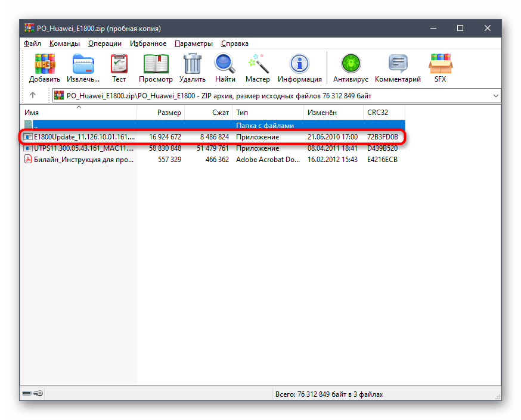Run the Тест archive test icon
521x420 pixels.
pyautogui.click(x=119, y=64)
